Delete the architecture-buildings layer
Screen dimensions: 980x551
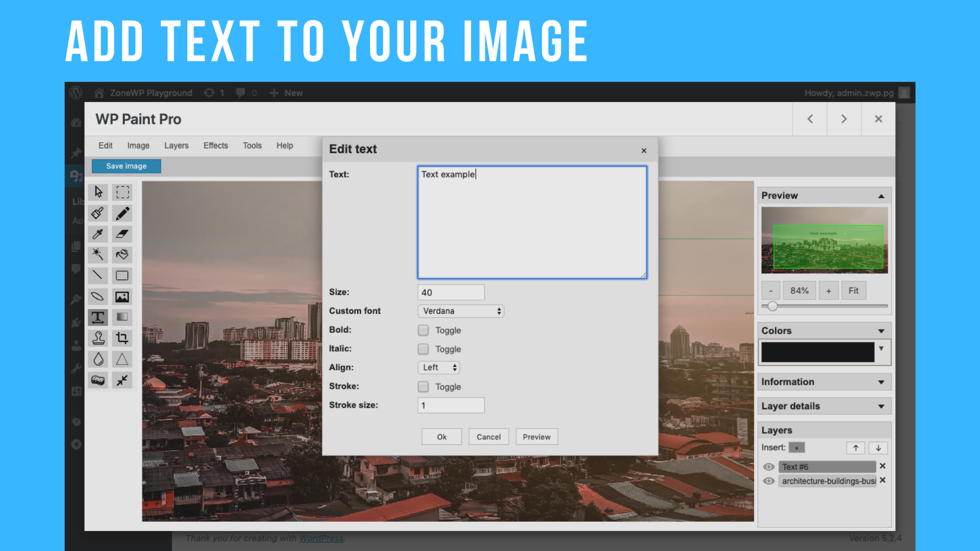[883, 481]
